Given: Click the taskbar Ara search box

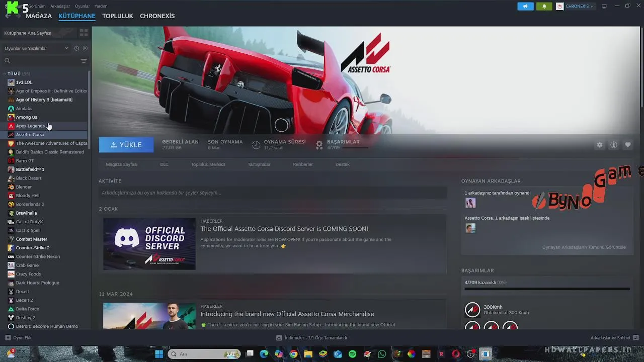Looking at the screenshot, I should [x=204, y=354].
